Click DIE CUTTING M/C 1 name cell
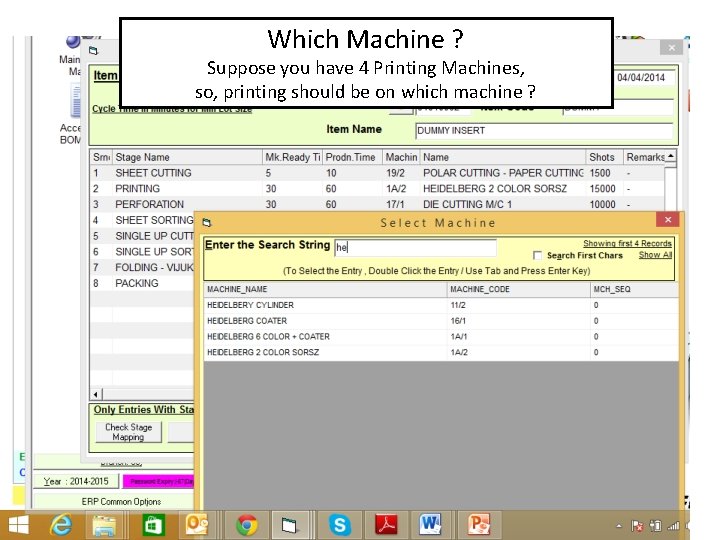Image resolution: width=720 pixels, height=540 pixels. (x=503, y=204)
